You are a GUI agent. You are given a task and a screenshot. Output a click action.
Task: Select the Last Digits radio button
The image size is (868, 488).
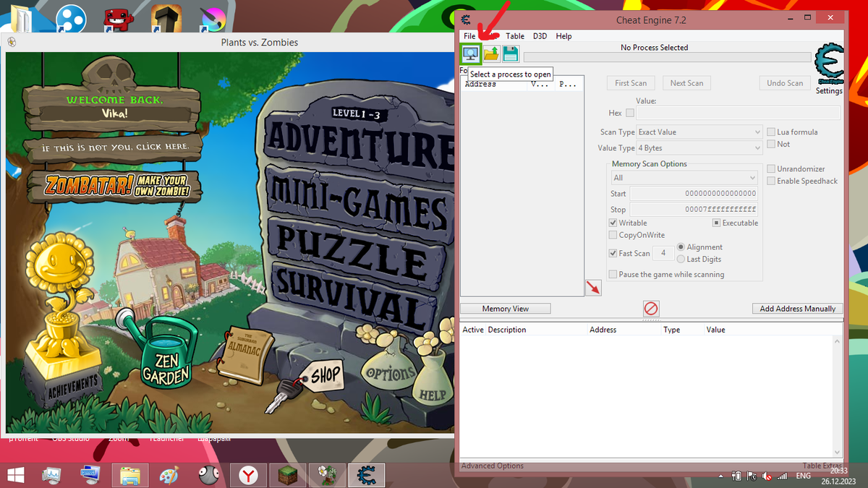point(681,259)
